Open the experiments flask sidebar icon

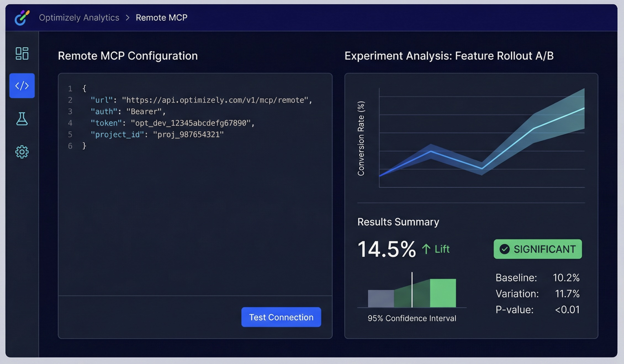click(x=22, y=119)
